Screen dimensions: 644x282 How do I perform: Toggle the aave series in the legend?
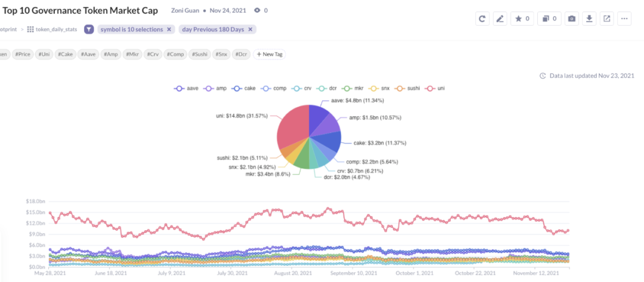point(186,88)
